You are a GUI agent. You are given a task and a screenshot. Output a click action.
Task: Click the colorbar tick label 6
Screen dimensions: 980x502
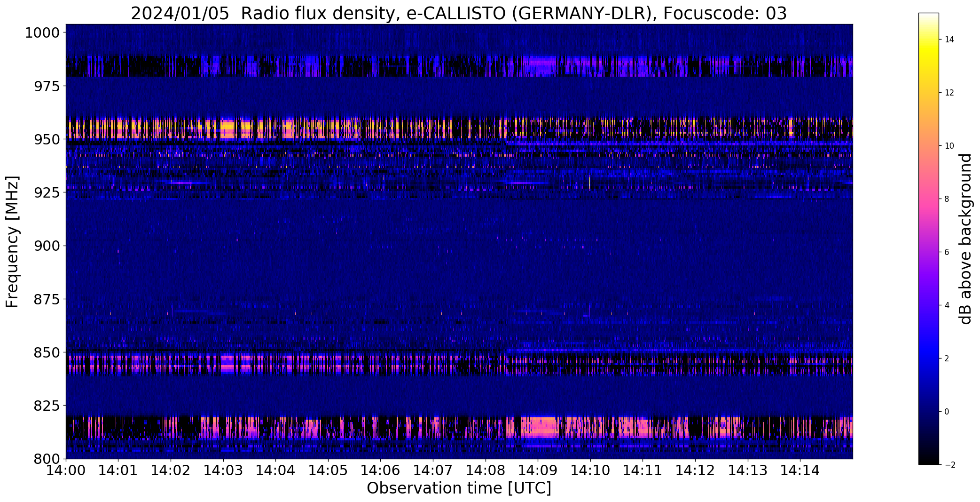tap(947, 252)
